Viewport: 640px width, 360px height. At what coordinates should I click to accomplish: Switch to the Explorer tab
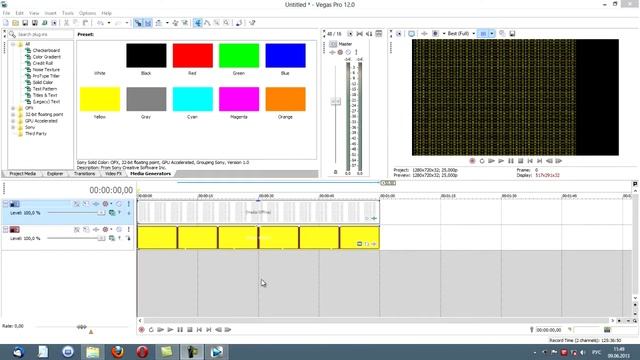coord(55,174)
